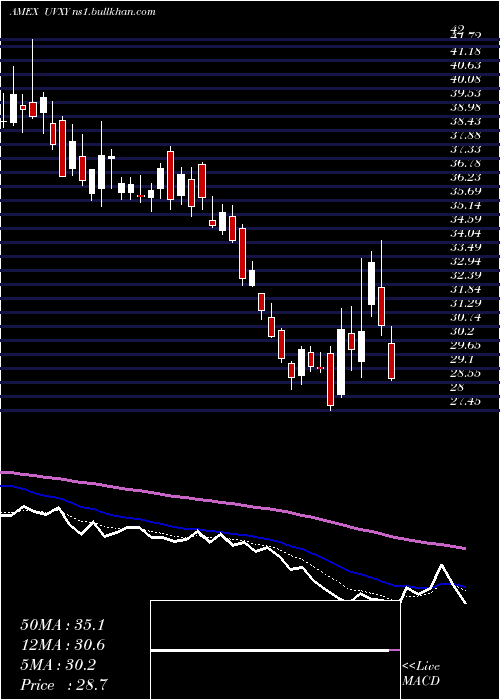Click the 35.14 price axis label

click(467, 205)
